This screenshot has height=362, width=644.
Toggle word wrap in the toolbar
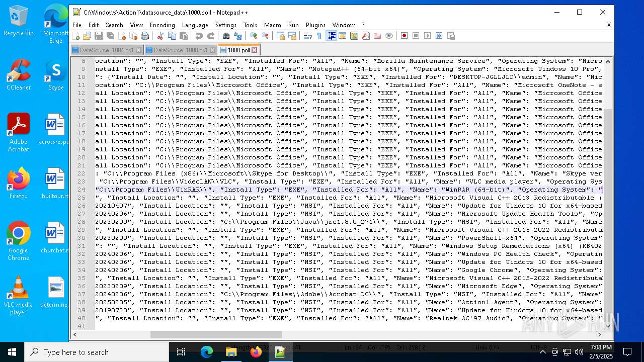(308, 36)
